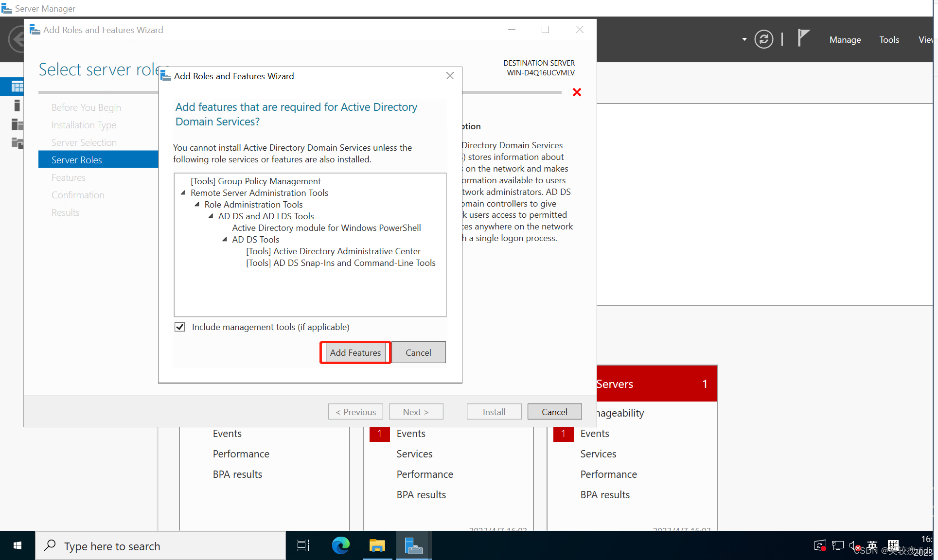
Task: Click the Task View taskbar icon
Action: coord(303,545)
